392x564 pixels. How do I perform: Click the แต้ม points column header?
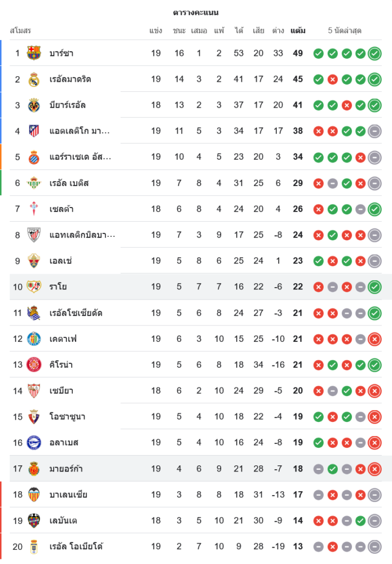coord(298,30)
